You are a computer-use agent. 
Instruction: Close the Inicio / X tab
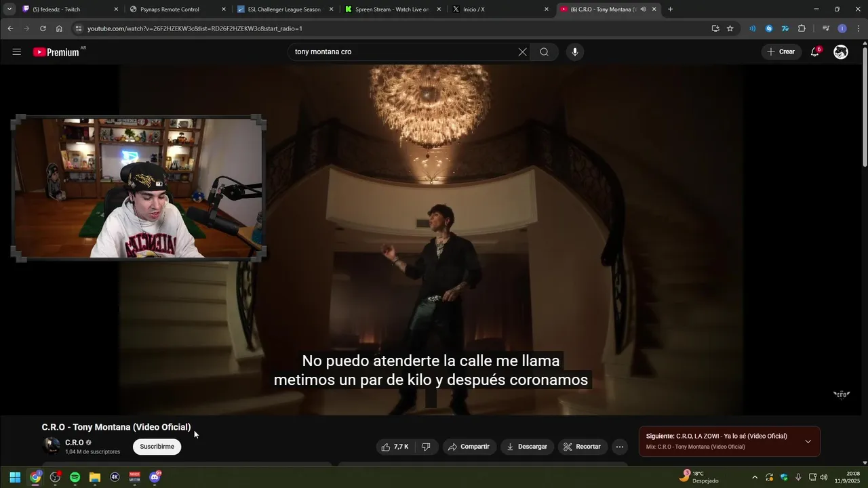(547, 9)
